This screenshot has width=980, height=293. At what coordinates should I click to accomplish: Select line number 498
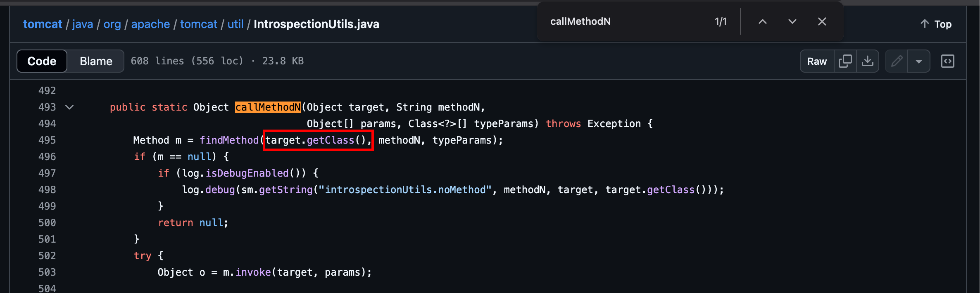47,190
